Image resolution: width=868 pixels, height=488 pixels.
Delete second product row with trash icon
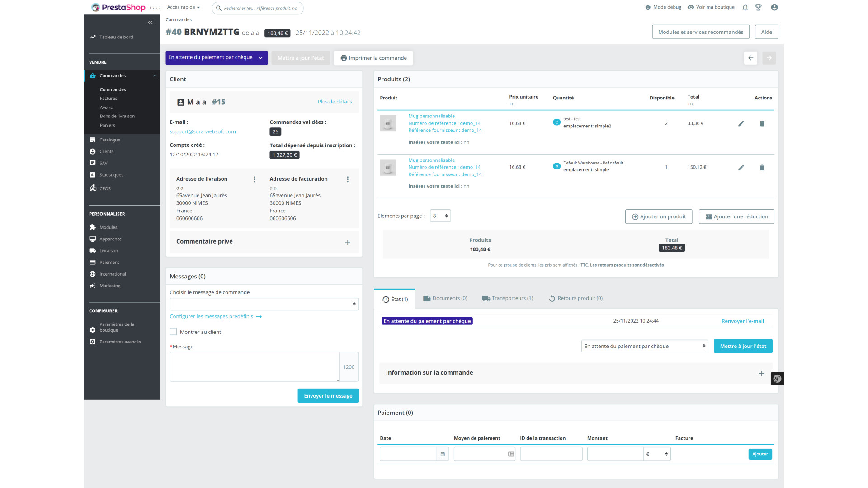[762, 168]
